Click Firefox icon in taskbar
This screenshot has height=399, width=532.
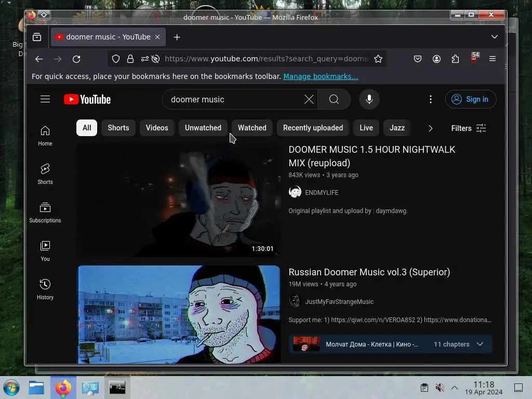(63, 388)
